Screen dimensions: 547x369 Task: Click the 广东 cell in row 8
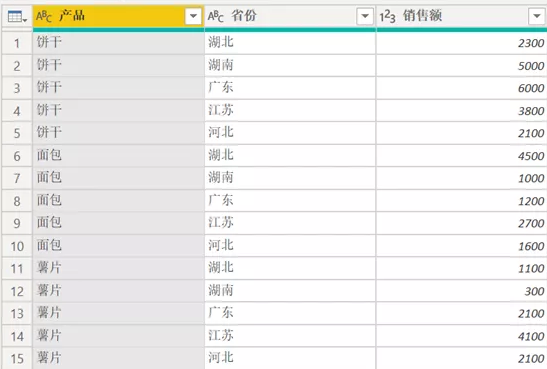290,201
